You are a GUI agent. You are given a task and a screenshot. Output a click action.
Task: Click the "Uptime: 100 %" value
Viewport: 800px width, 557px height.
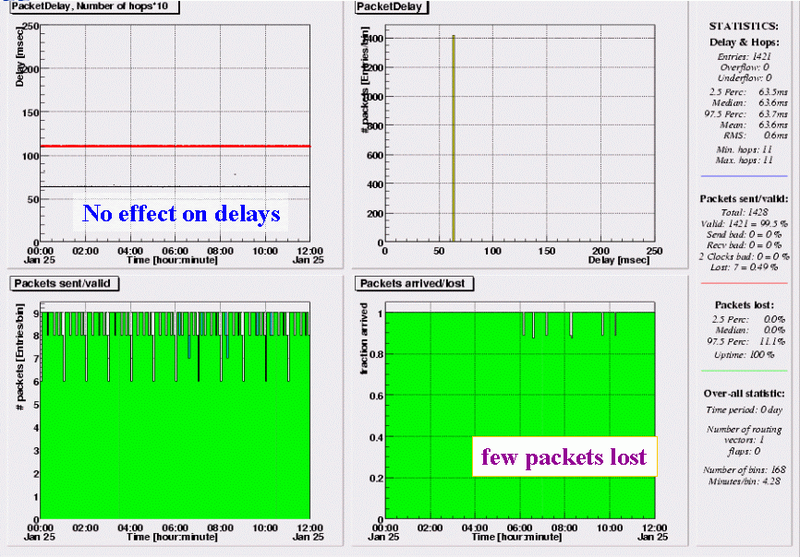coord(744,355)
